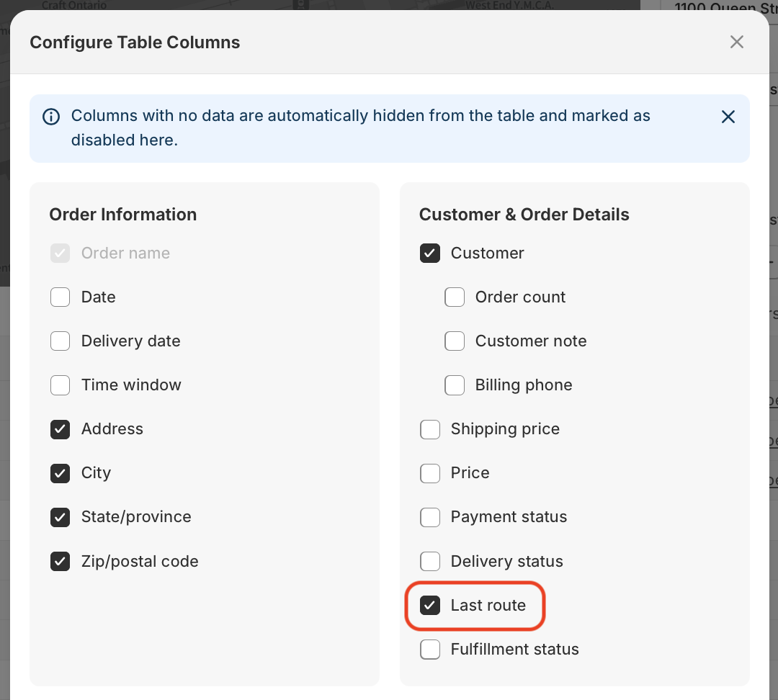Check the Customer note option
The height and width of the screenshot is (700, 778).
coord(455,341)
